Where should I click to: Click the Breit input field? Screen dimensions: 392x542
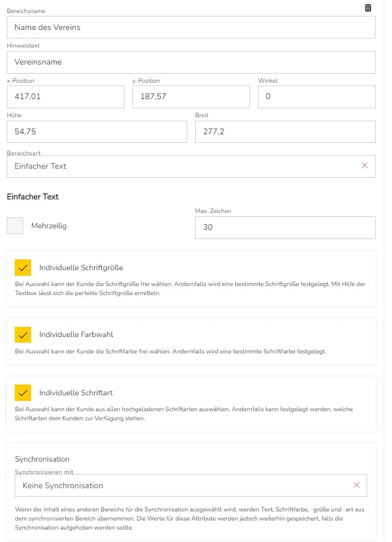coord(285,131)
